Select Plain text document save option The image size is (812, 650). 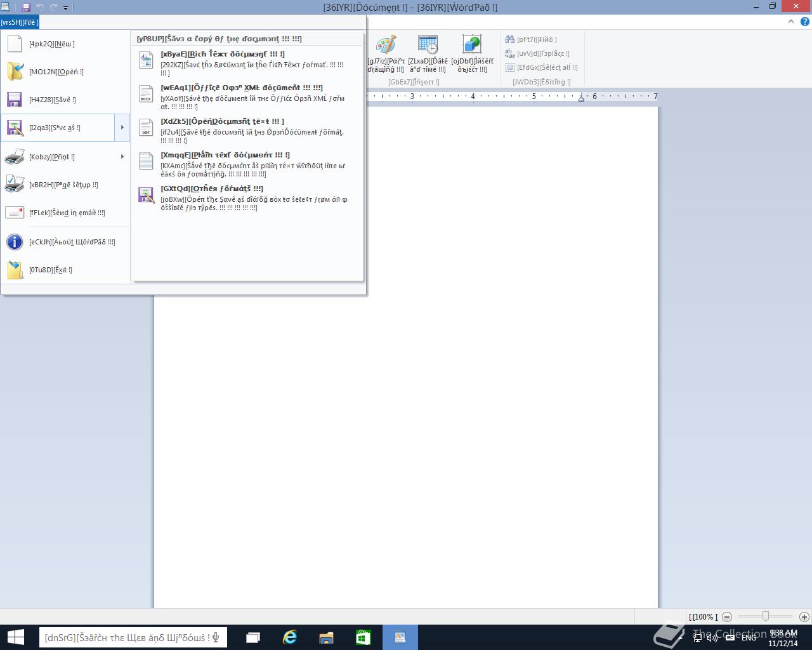247,163
